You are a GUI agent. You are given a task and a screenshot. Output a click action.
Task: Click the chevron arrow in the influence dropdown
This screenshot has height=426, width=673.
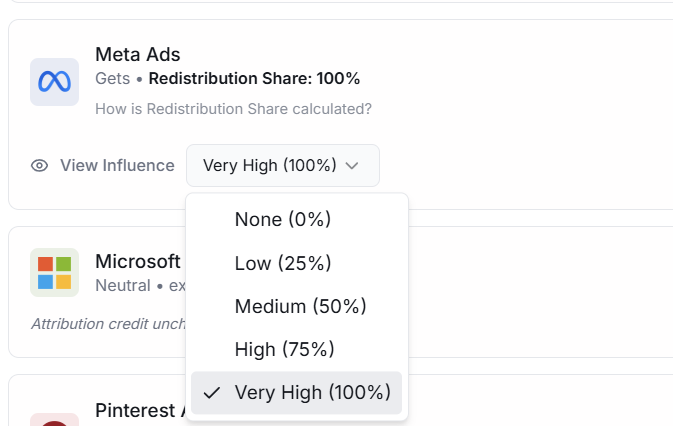click(352, 166)
